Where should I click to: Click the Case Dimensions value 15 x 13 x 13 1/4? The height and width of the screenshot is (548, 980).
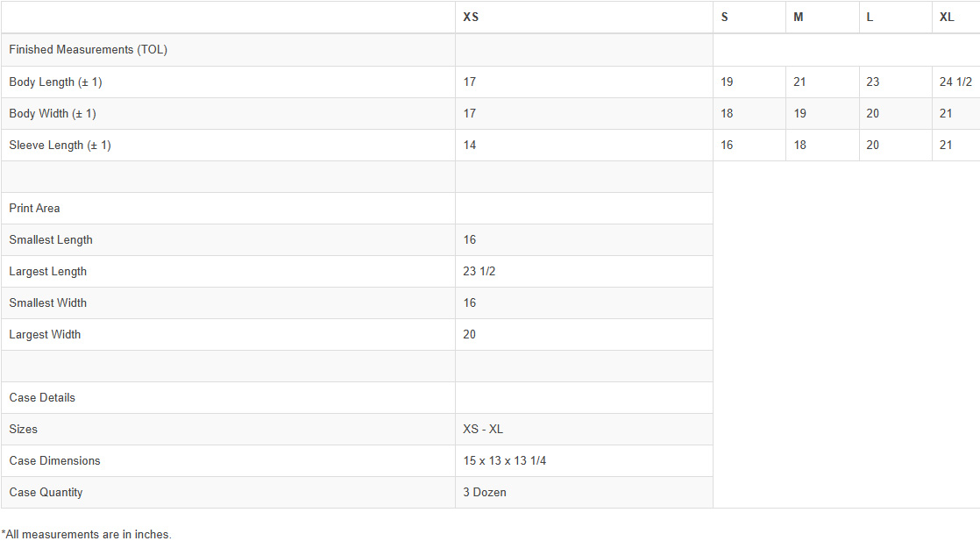505,461
